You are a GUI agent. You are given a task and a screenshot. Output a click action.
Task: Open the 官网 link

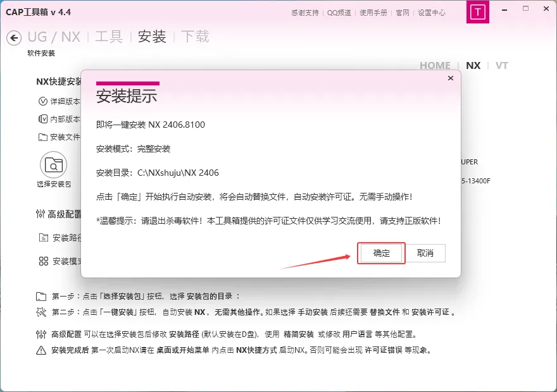point(403,13)
